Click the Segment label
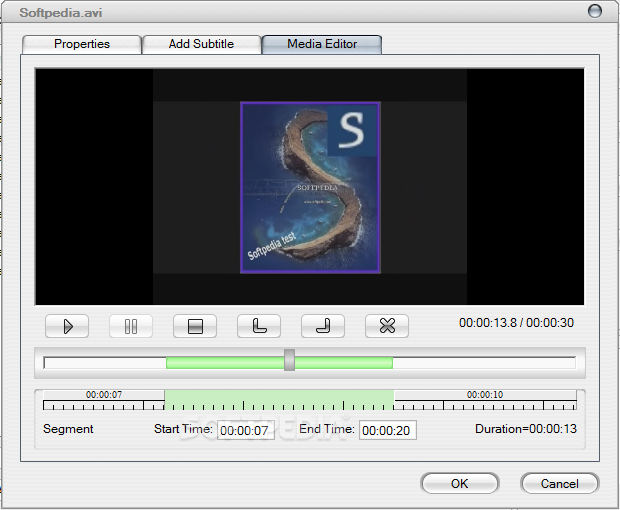 [68, 429]
